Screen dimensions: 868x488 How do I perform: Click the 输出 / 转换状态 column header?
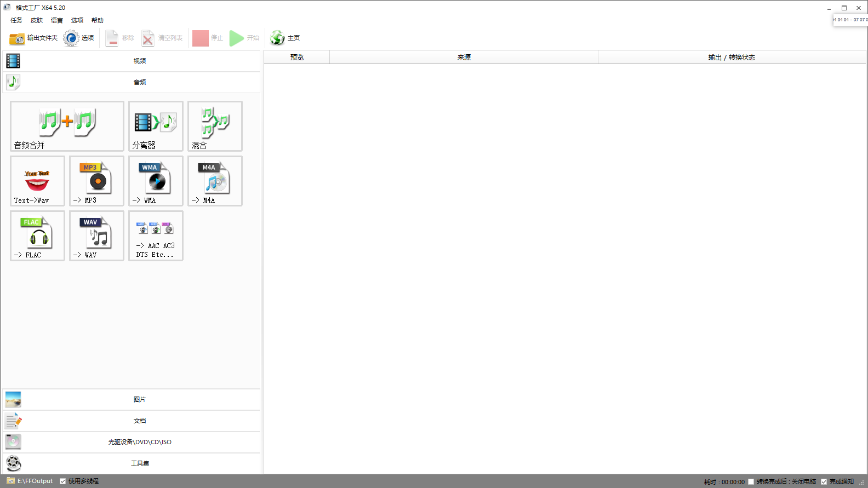pos(732,57)
